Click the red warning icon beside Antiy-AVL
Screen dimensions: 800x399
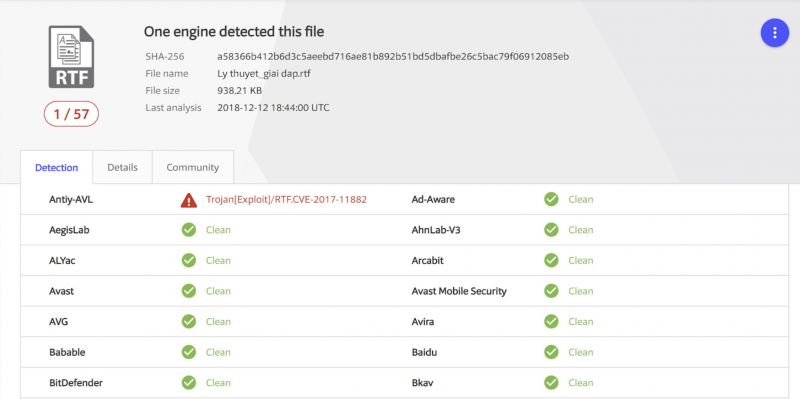tap(189, 200)
